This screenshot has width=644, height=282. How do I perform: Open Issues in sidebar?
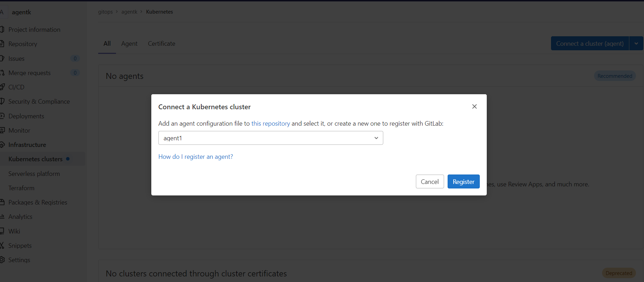point(16,59)
